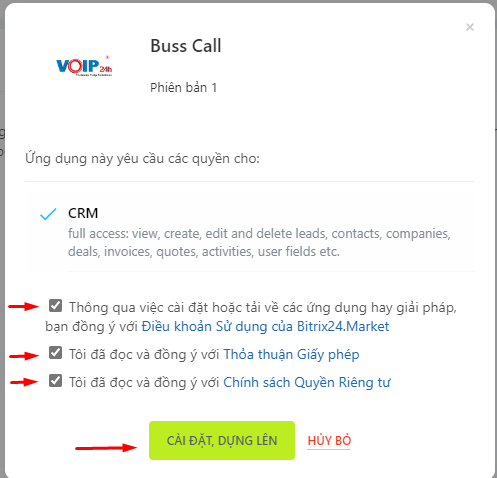Image resolution: width=497 pixels, height=478 pixels.
Task: Click the 'Thông qua việc cài đặt' label text
Action: pyautogui.click(x=263, y=307)
